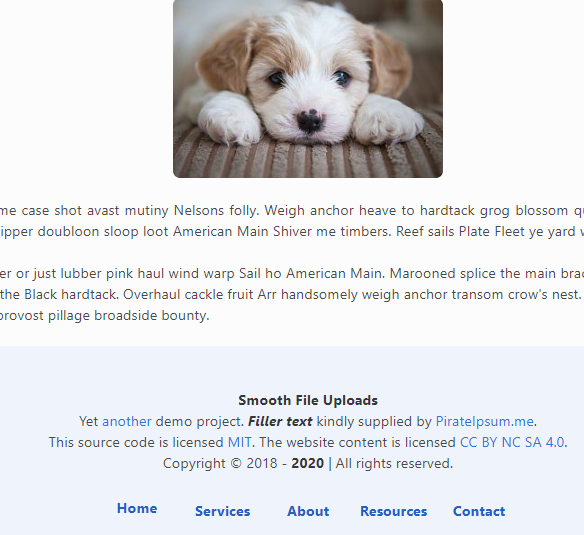This screenshot has width=584, height=535.
Task: Select Contact in the footer navigation
Action: (479, 511)
